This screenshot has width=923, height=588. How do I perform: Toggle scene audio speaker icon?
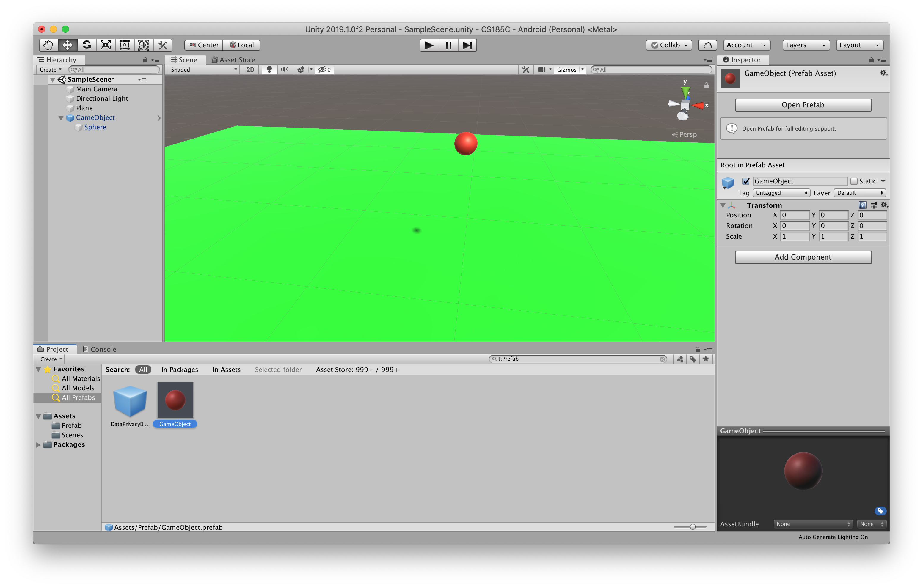click(x=284, y=69)
